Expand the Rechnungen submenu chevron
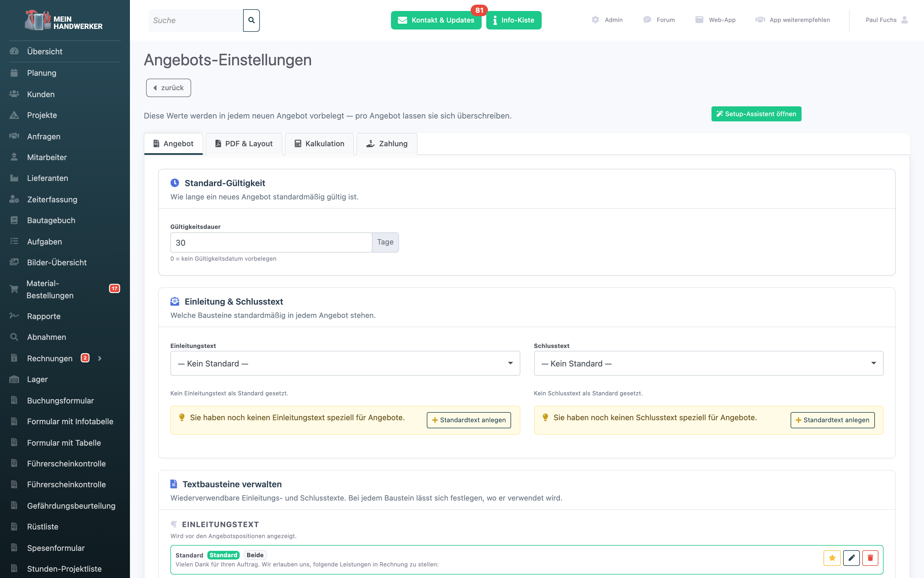The height and width of the screenshot is (578, 924). (100, 358)
